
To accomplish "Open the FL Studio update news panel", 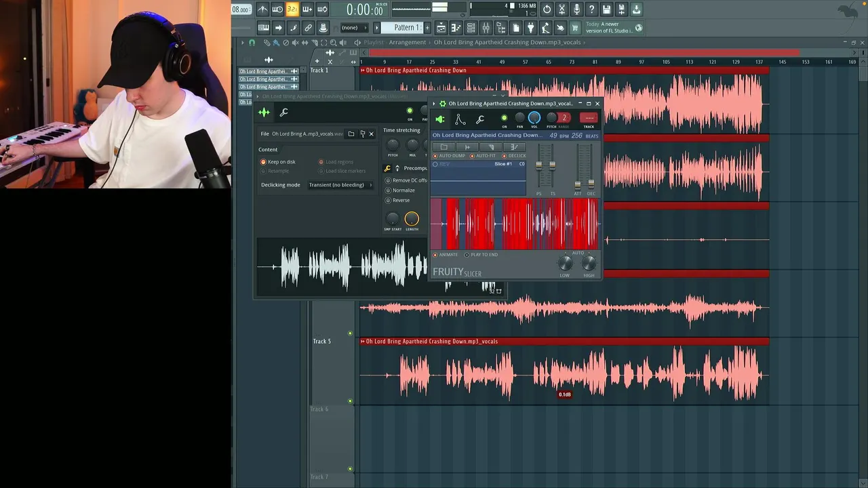I will click(x=613, y=28).
